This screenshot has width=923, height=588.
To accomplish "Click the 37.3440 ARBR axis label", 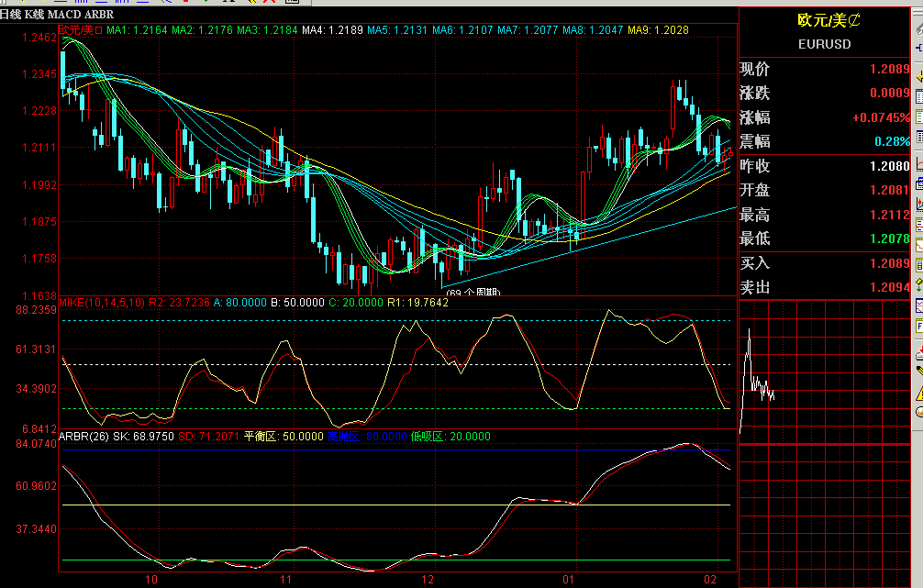I will click(x=37, y=529).
